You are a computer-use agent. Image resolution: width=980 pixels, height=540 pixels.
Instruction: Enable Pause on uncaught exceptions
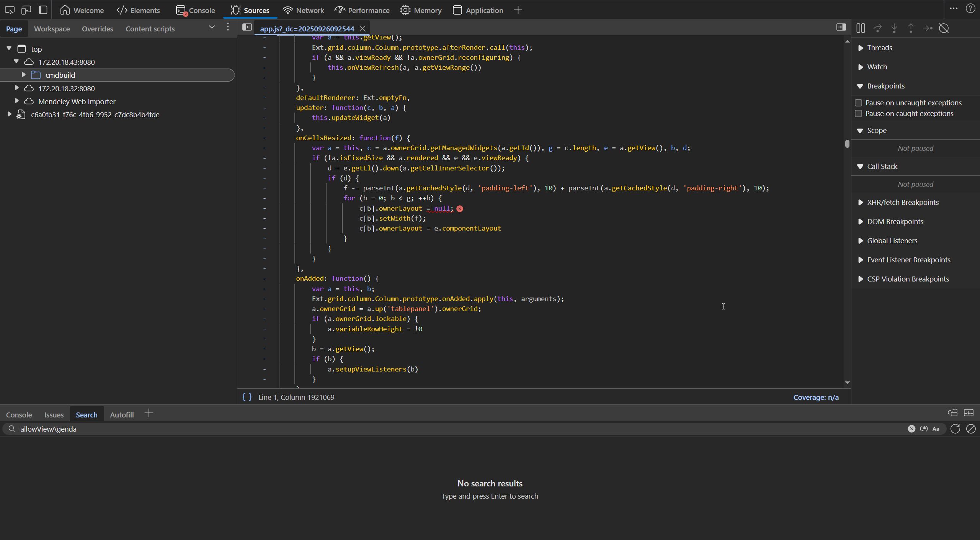coord(858,103)
